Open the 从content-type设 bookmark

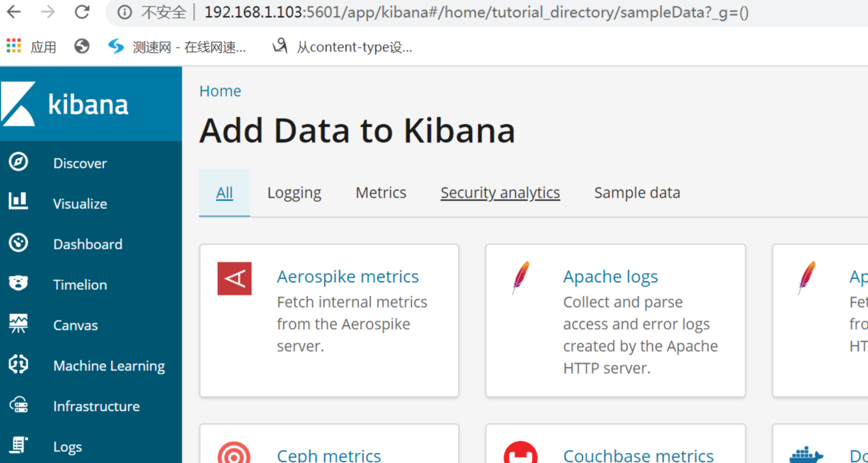tap(342, 47)
